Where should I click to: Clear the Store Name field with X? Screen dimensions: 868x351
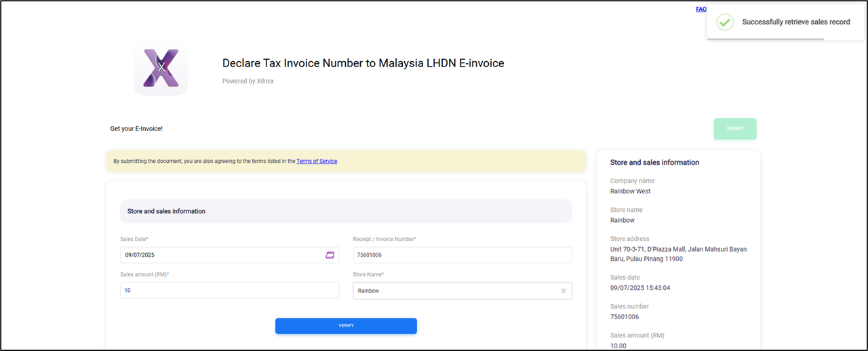coord(563,291)
